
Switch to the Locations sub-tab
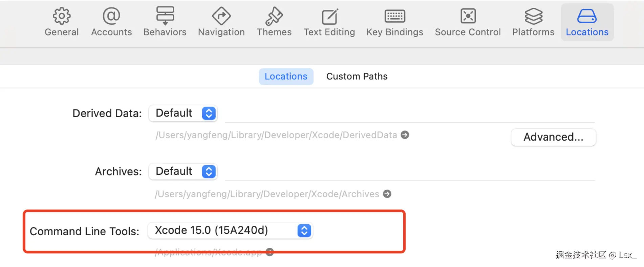pyautogui.click(x=286, y=76)
